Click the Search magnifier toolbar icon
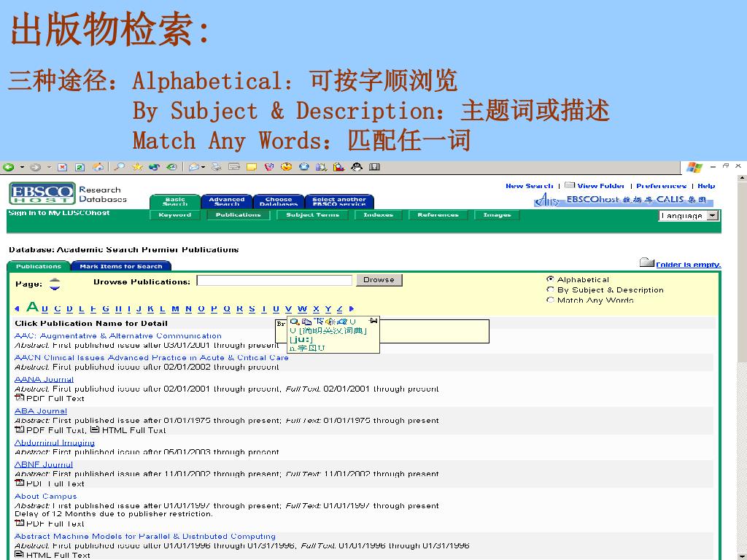The width and height of the screenshot is (747, 560). click(x=119, y=167)
